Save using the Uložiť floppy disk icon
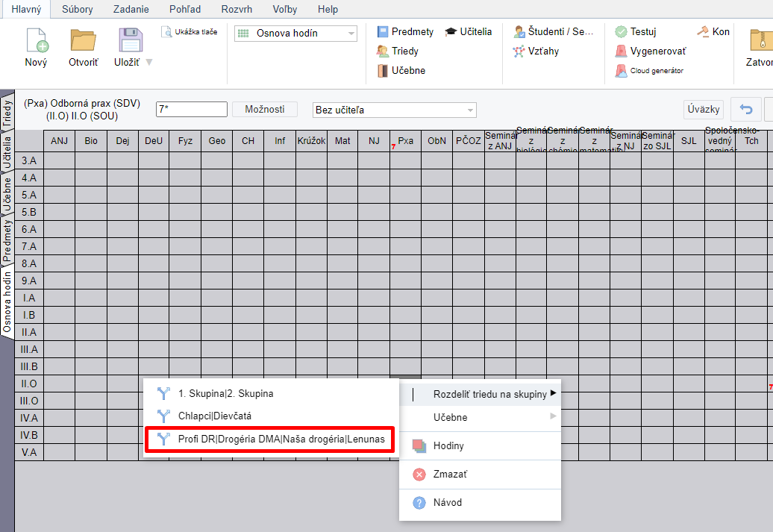Viewport: 773px width, 532px height. (130, 40)
